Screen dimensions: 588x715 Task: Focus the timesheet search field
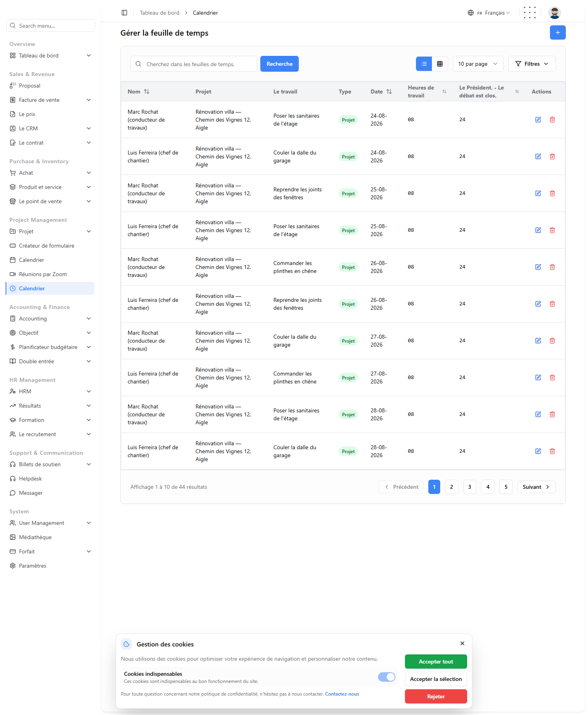194,64
